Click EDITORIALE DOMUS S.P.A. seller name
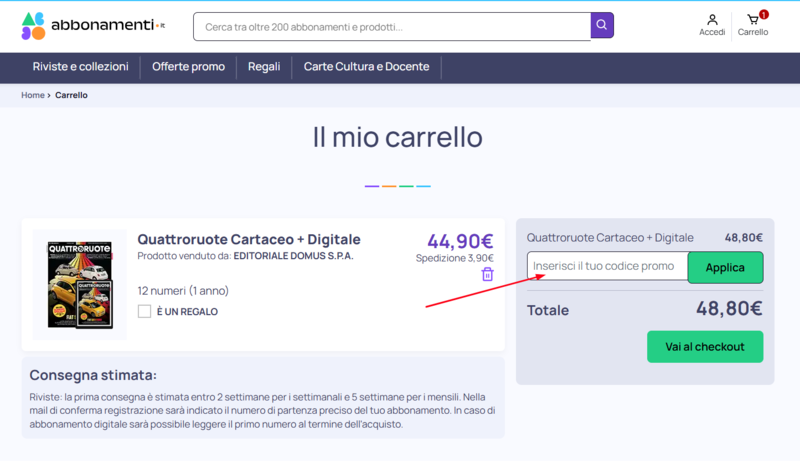Image resolution: width=800 pixels, height=468 pixels. 293,256
